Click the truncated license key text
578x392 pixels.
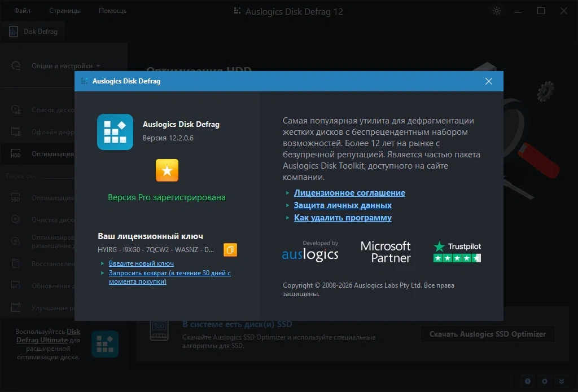(x=156, y=250)
